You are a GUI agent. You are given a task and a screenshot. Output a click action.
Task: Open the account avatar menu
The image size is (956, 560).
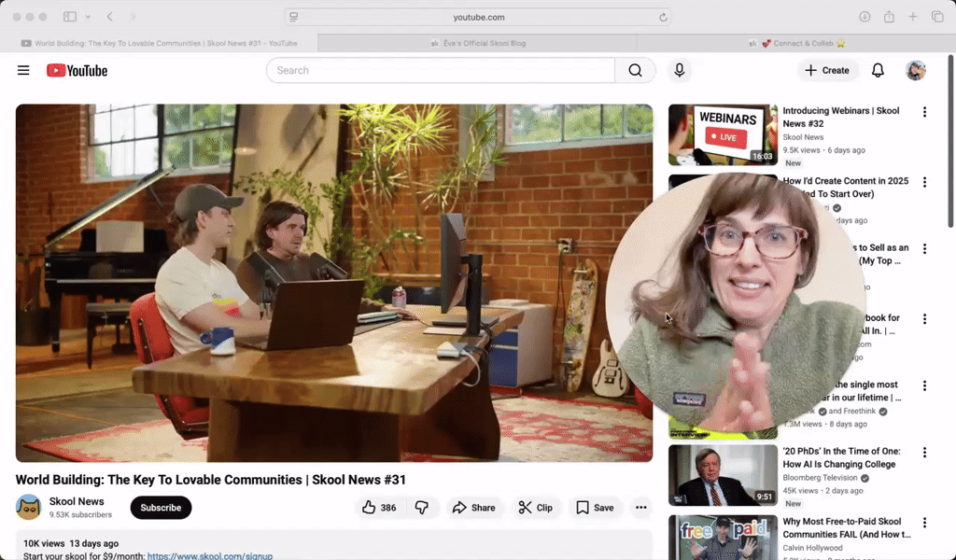pos(915,71)
